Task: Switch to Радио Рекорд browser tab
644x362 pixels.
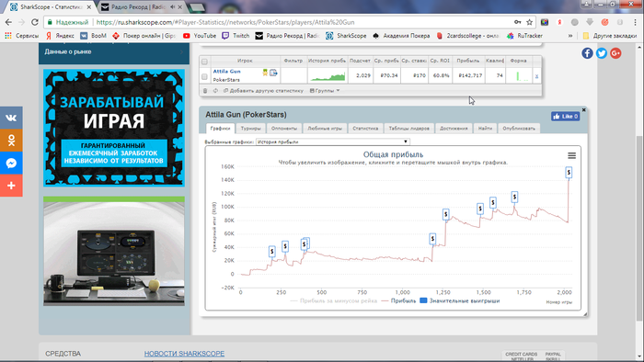Action: click(138, 7)
